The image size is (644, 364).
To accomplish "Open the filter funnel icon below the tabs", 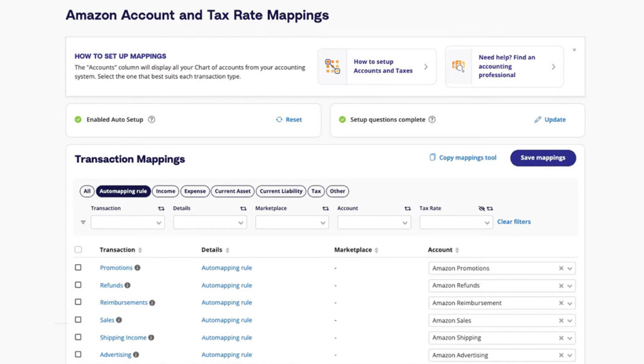I will 82,222.
